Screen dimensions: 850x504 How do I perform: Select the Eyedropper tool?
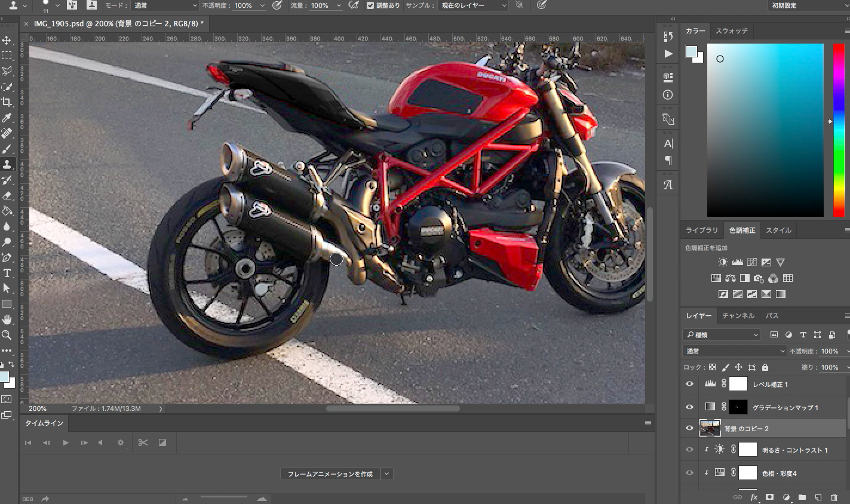[7, 118]
